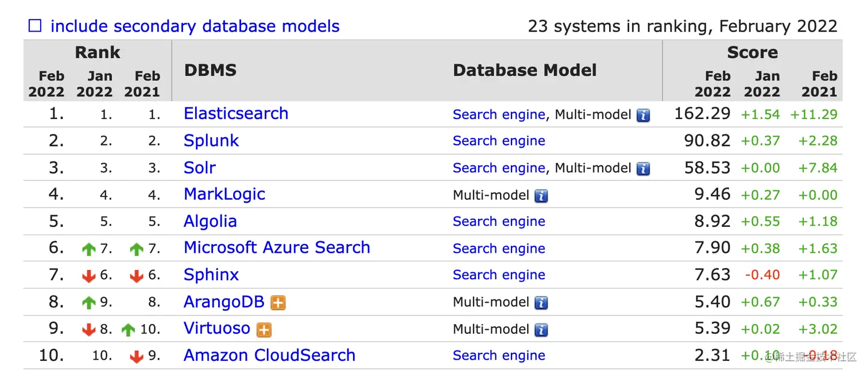Open the Splunk DBMS page

point(211,141)
